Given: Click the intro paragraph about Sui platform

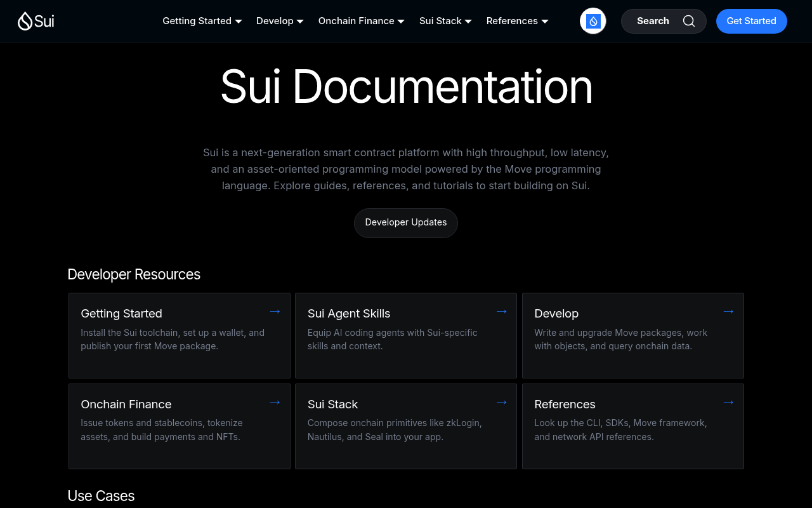Looking at the screenshot, I should coord(406,170).
